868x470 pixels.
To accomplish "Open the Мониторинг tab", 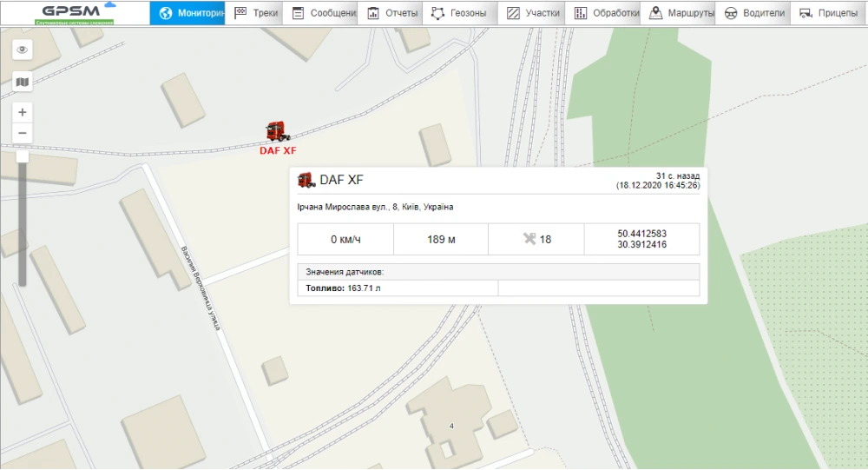I will click(187, 13).
